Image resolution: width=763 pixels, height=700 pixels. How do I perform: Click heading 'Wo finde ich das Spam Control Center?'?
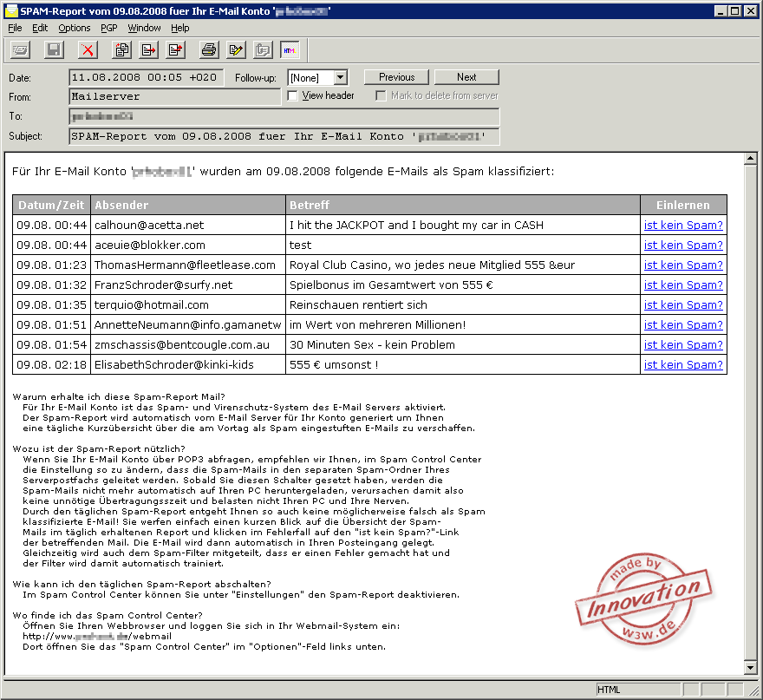click(x=108, y=615)
